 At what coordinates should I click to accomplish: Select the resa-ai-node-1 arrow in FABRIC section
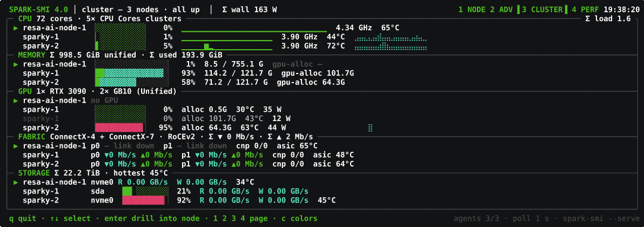pos(16,146)
